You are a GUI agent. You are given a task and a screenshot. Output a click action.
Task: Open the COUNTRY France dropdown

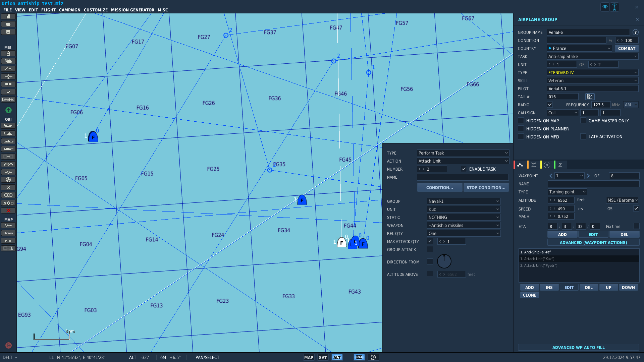(579, 48)
